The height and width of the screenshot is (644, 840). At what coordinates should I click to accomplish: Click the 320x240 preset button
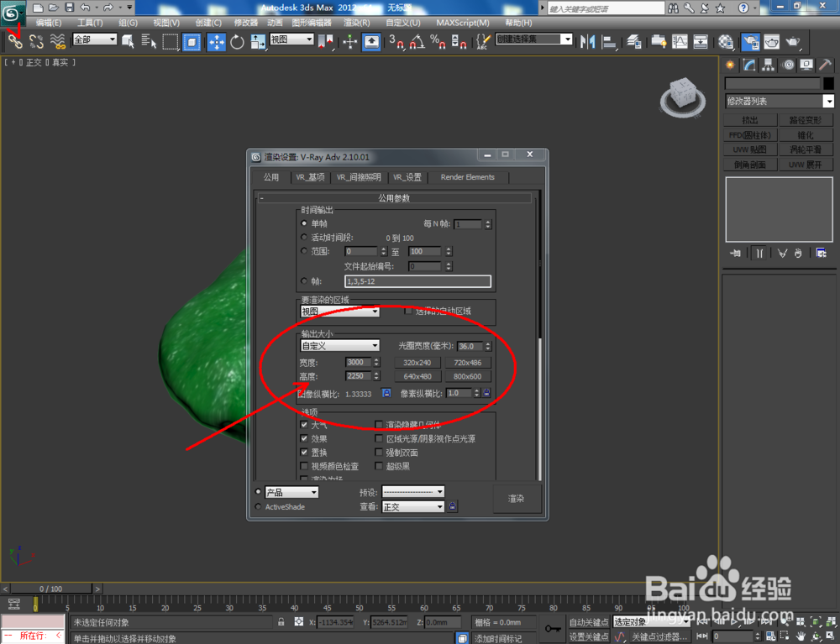point(417,363)
